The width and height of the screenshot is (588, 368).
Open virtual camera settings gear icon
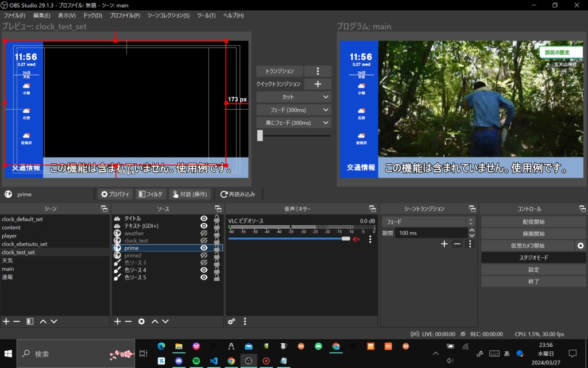coord(581,246)
